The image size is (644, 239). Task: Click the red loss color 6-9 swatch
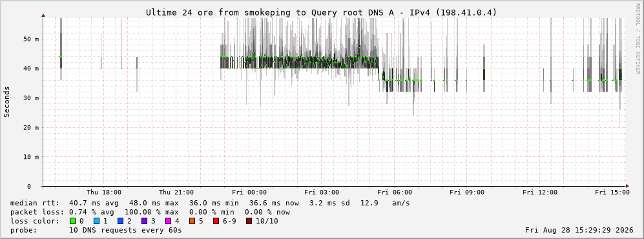216,221
